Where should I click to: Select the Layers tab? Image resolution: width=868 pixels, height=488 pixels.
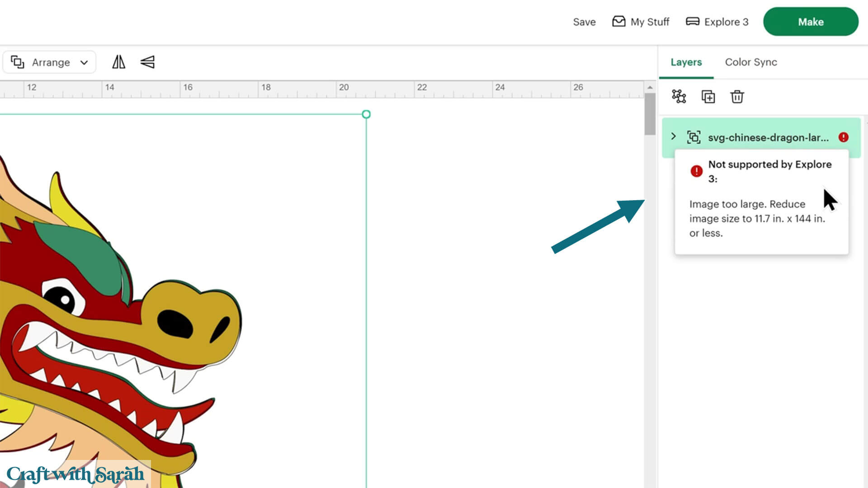click(x=686, y=62)
